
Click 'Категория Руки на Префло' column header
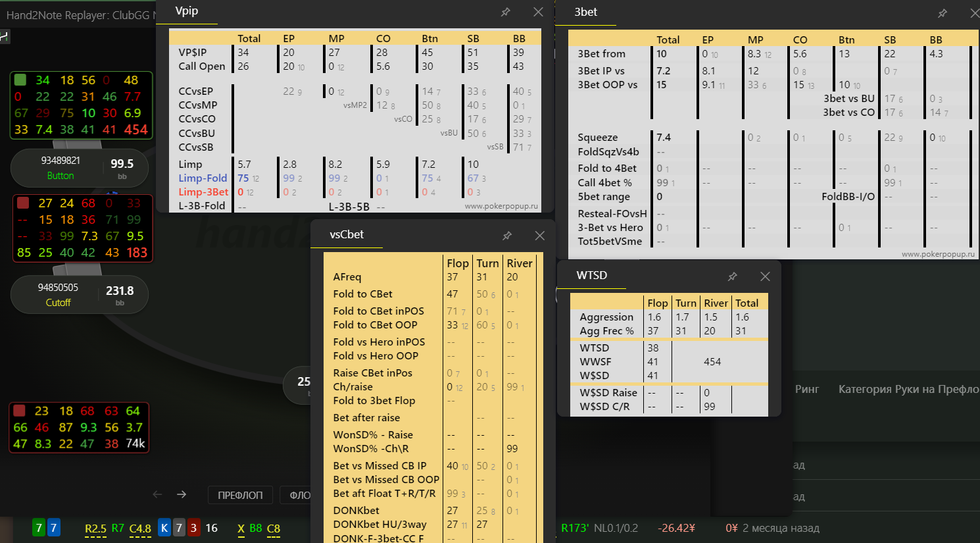pyautogui.click(x=909, y=389)
